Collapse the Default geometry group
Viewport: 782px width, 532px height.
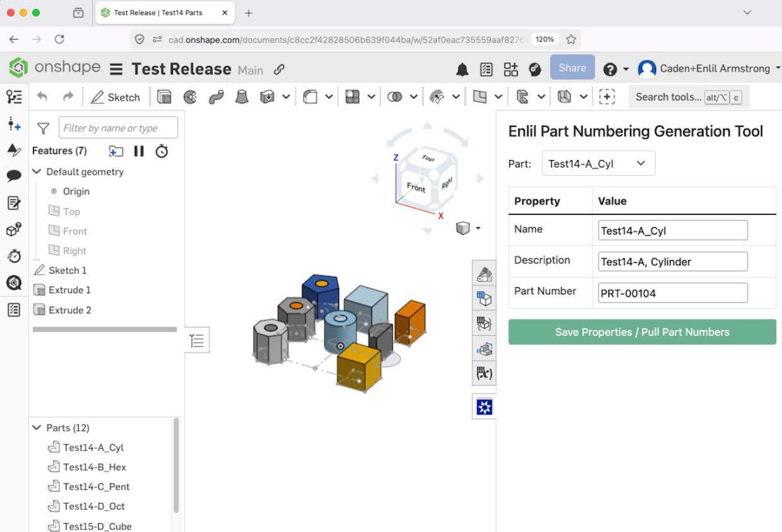(x=37, y=172)
